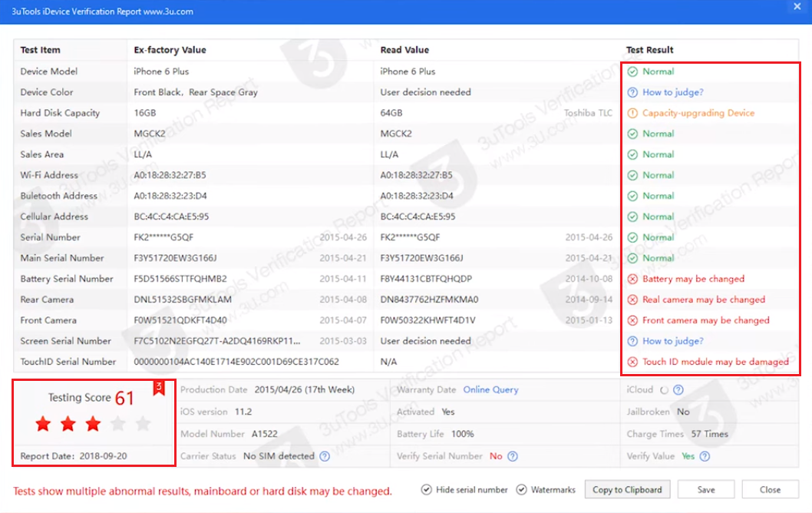Click the Testing Score 61 value
This screenshot has width=812, height=513.
[124, 398]
